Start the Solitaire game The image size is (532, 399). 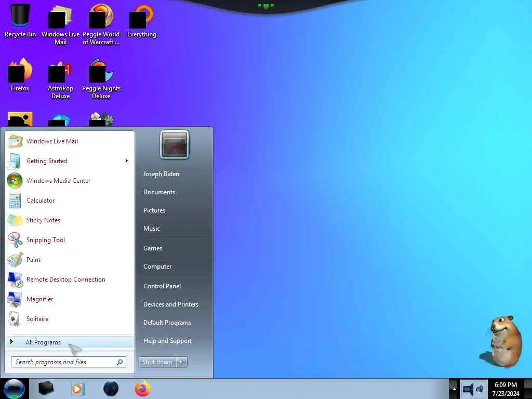click(70, 318)
